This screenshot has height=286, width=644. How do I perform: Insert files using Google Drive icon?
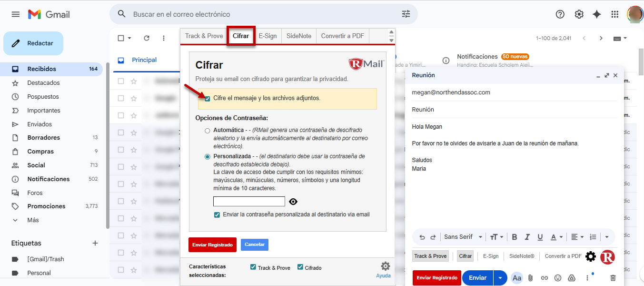[572, 278]
